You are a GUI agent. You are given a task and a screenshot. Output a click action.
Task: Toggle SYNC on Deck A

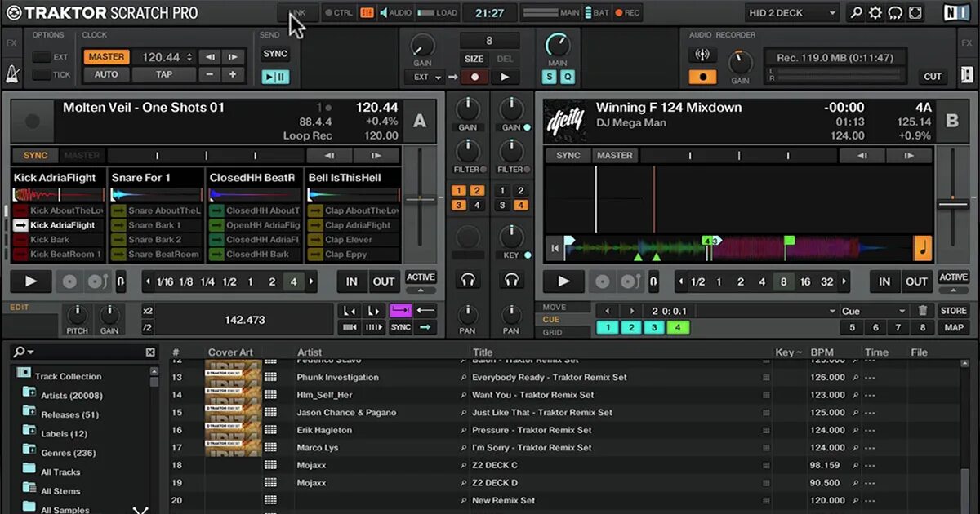coord(35,155)
